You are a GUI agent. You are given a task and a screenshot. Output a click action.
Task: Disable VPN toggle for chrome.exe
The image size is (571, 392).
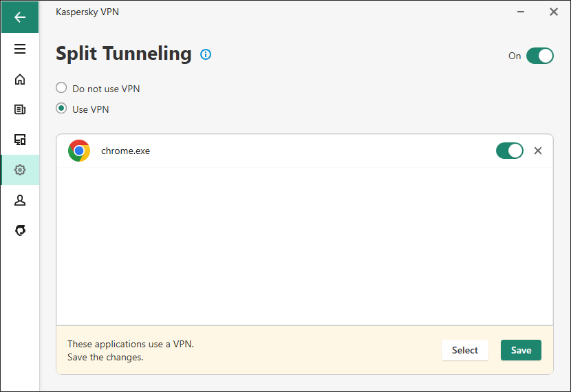tap(510, 151)
